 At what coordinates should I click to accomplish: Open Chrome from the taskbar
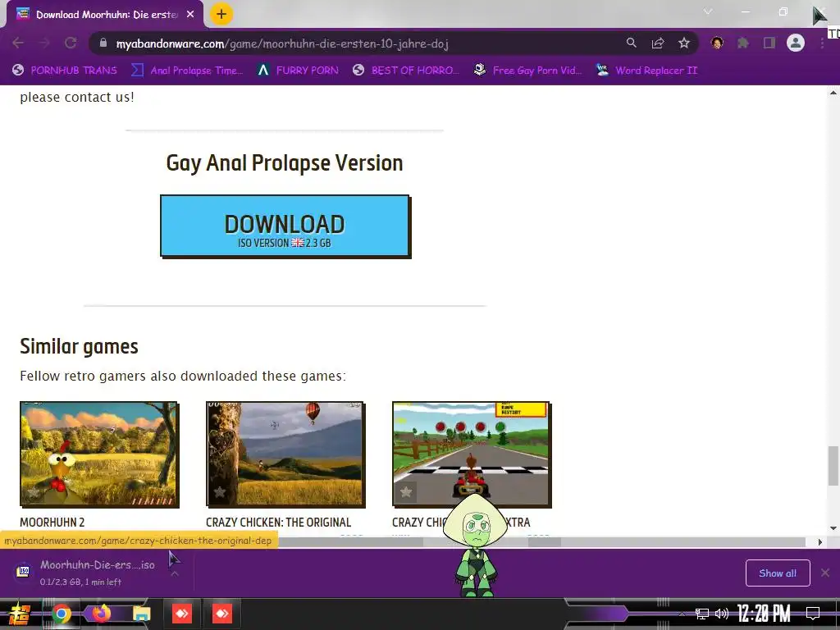click(61, 614)
